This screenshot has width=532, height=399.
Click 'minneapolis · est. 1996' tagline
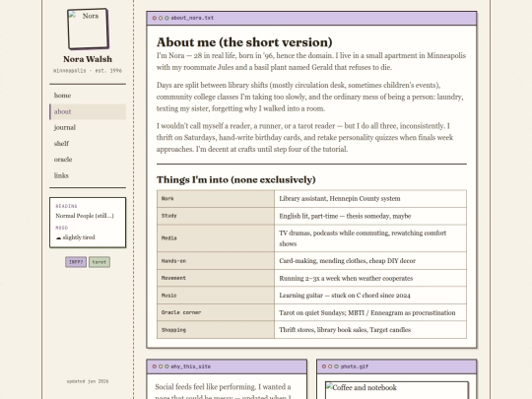pos(88,71)
